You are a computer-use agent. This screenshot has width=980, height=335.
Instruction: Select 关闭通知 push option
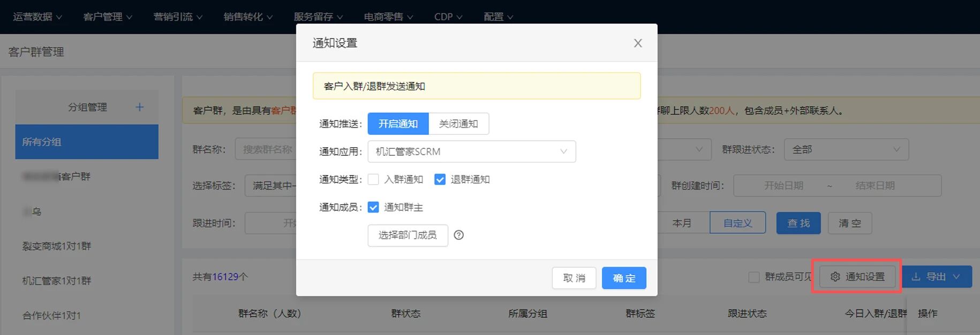pyautogui.click(x=458, y=124)
